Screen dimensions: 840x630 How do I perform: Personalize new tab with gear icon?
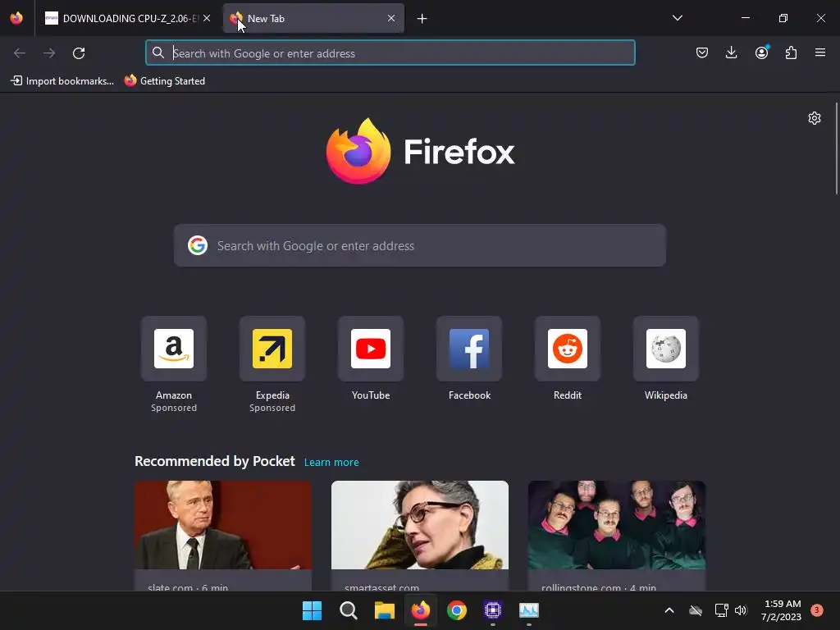[815, 118]
